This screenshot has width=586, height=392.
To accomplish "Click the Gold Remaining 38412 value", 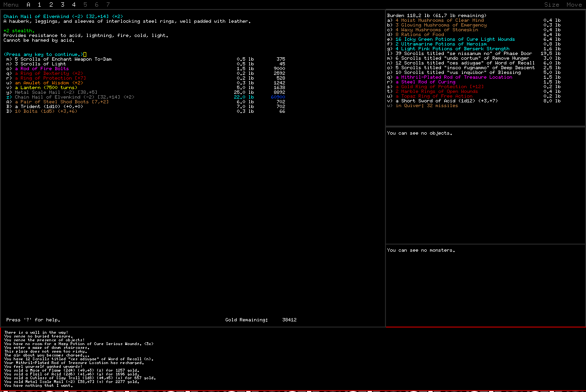I will (289, 320).
